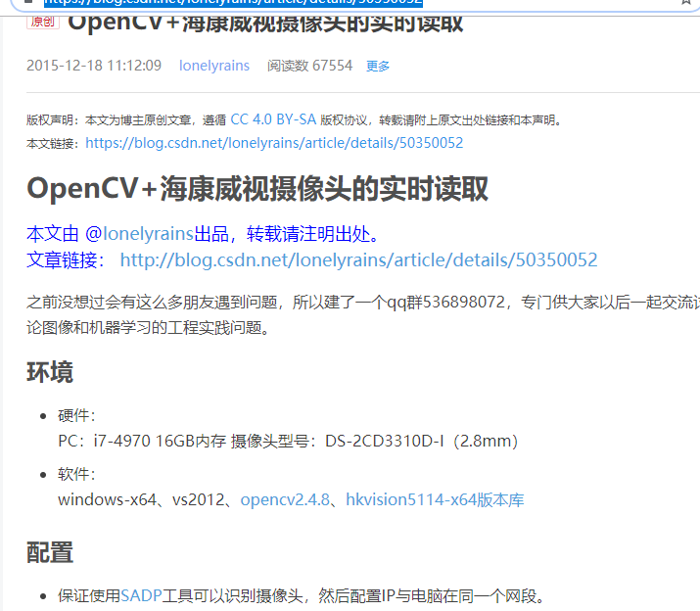Image resolution: width=700 pixels, height=611 pixels.
Task: Click the 配置 section heading
Action: [50, 552]
